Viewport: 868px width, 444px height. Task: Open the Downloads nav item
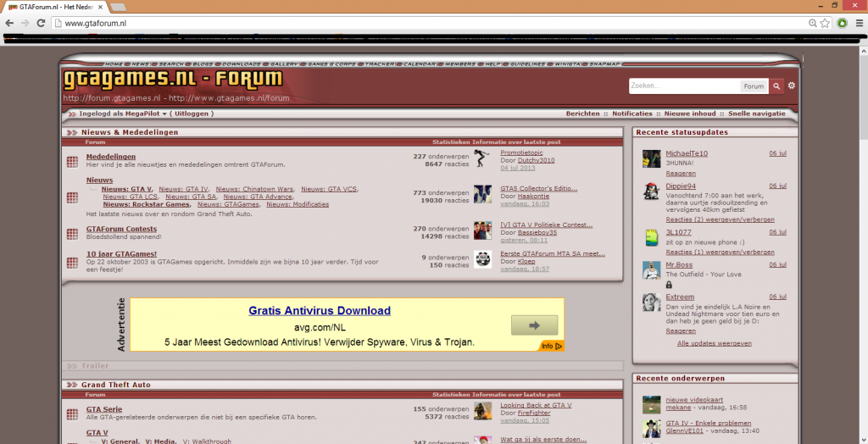point(242,64)
